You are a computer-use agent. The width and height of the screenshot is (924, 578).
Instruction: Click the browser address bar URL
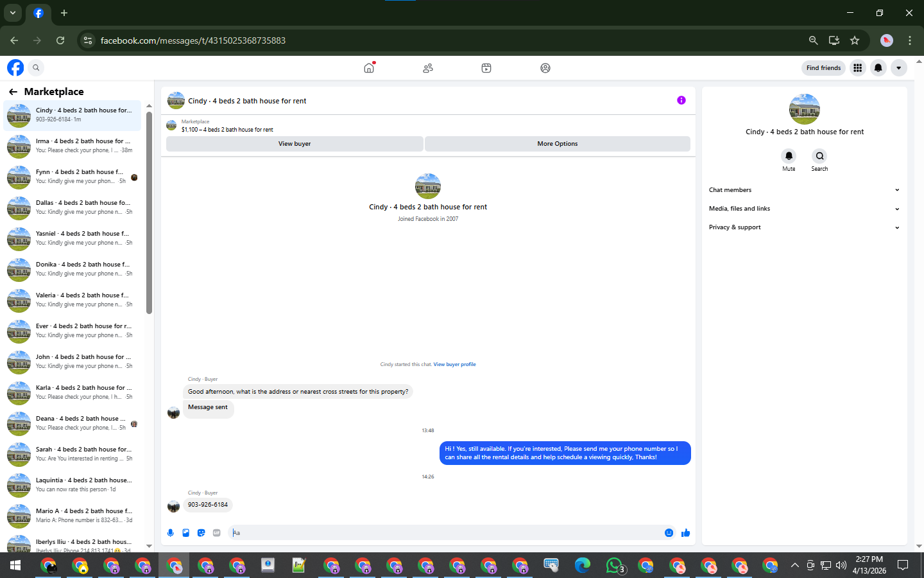tap(193, 40)
